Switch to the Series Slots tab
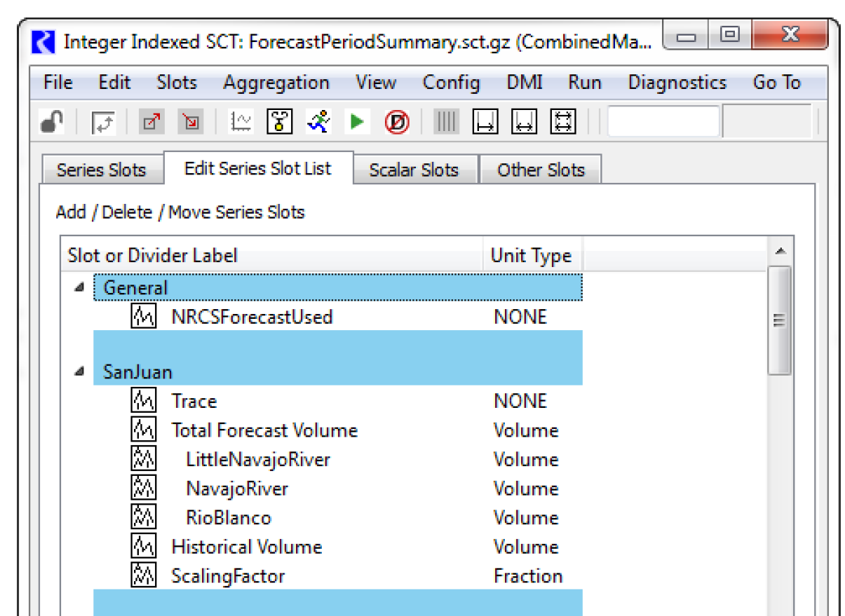Image resolution: width=845 pixels, height=616 pixels. point(101,170)
